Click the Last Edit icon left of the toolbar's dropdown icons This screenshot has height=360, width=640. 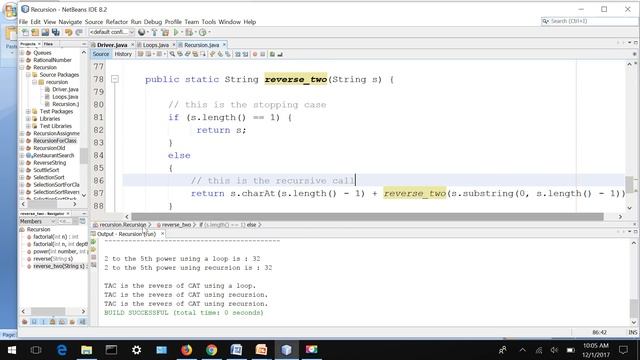coord(140,54)
